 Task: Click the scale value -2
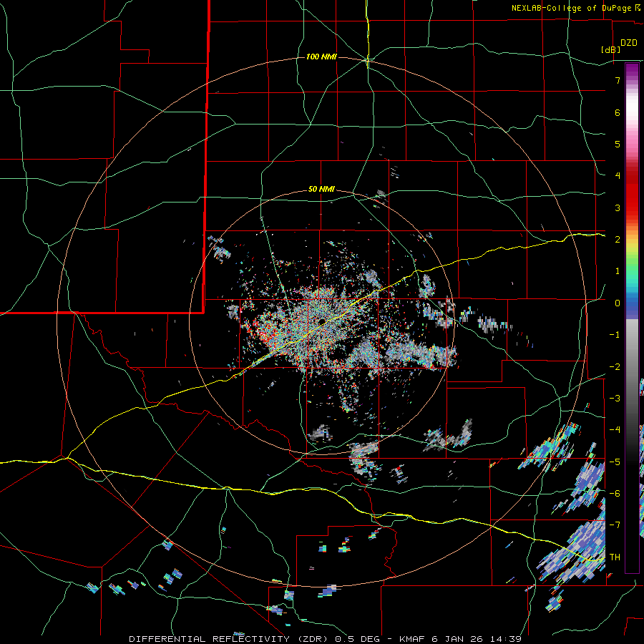(x=615, y=367)
